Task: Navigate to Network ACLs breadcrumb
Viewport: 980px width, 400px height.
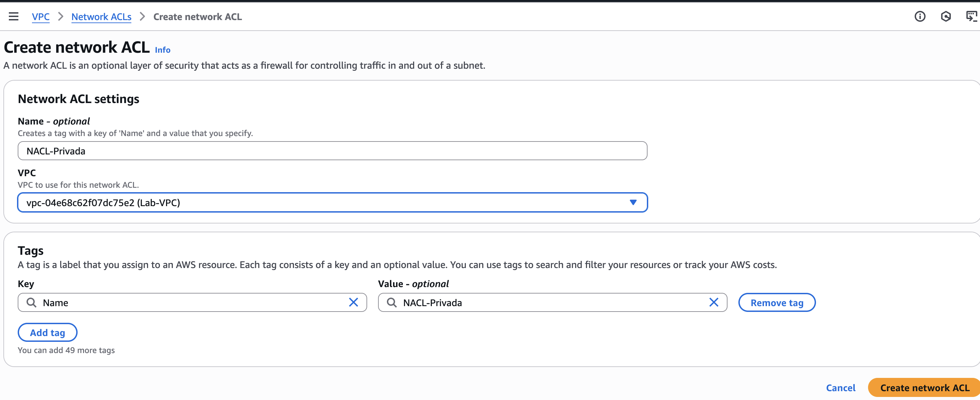Action: click(x=101, y=17)
